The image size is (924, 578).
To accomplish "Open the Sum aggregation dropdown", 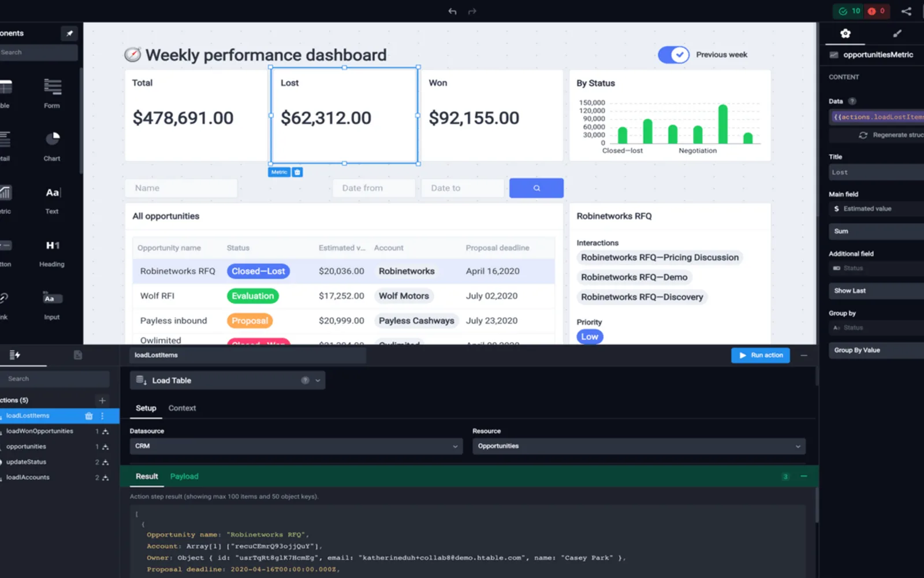I will click(x=876, y=231).
